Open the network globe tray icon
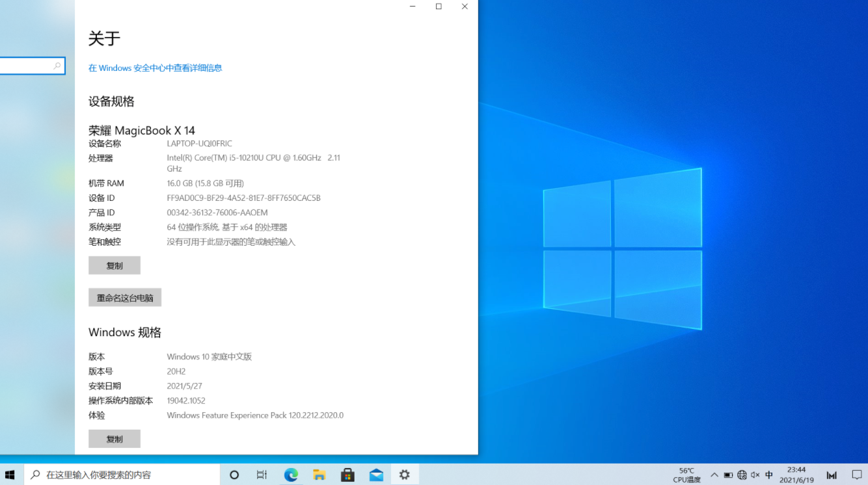 tap(742, 475)
